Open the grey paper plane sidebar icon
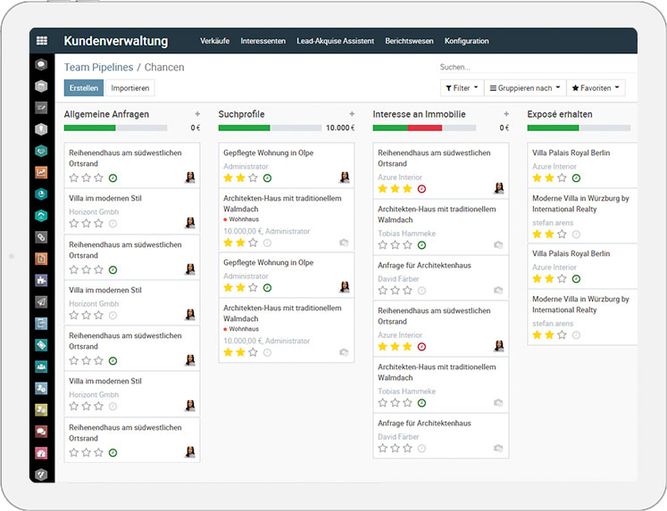 [x=41, y=302]
